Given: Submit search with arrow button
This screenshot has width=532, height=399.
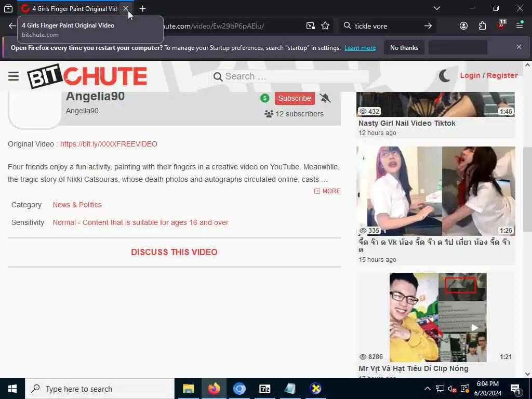Looking at the screenshot, I should (x=428, y=26).
